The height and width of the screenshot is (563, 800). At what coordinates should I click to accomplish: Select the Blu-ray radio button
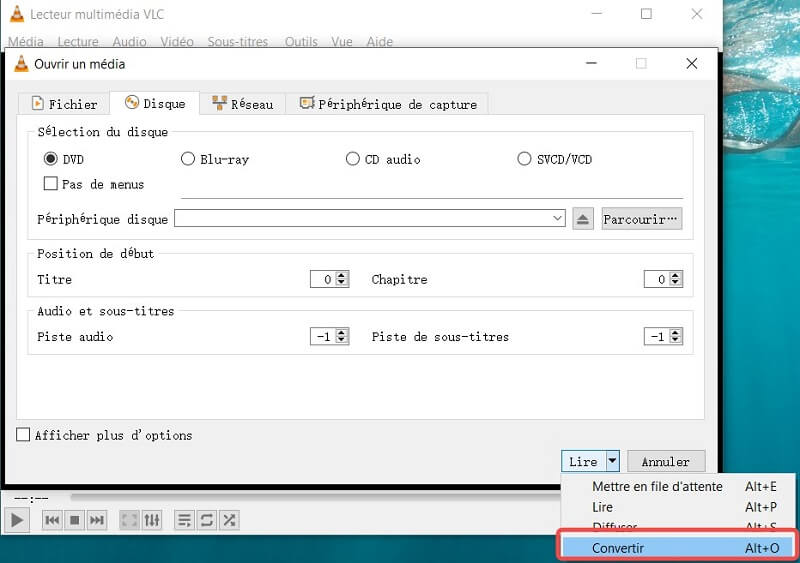pos(188,159)
